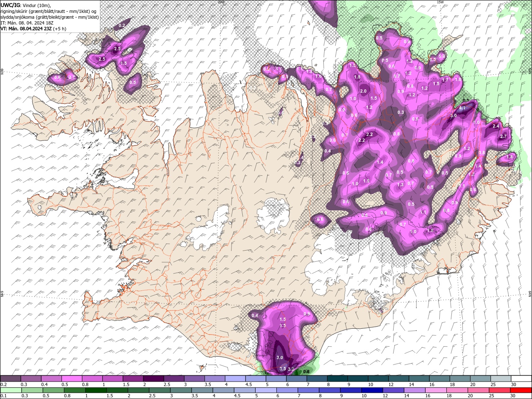Click the 1.3 value on the map

(x=401, y=185)
